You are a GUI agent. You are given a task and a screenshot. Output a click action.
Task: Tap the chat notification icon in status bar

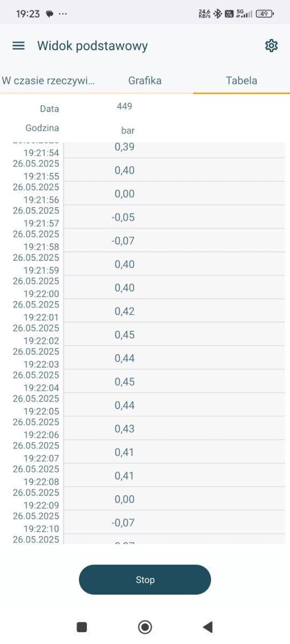point(49,14)
